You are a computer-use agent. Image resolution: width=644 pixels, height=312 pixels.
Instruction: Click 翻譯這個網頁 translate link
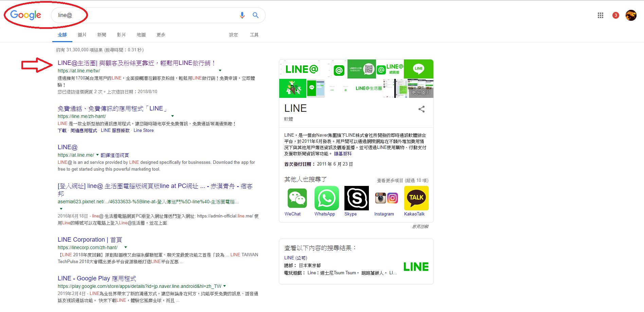pyautogui.click(x=115, y=155)
